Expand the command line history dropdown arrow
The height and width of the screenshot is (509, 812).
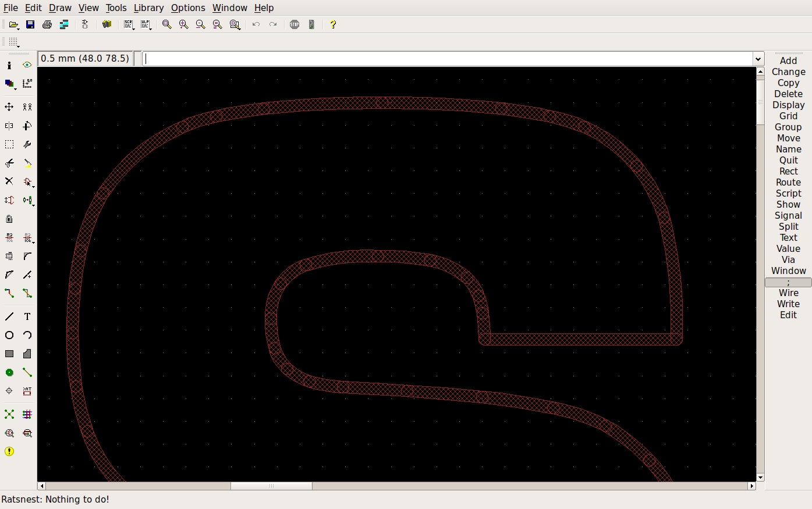click(x=758, y=59)
